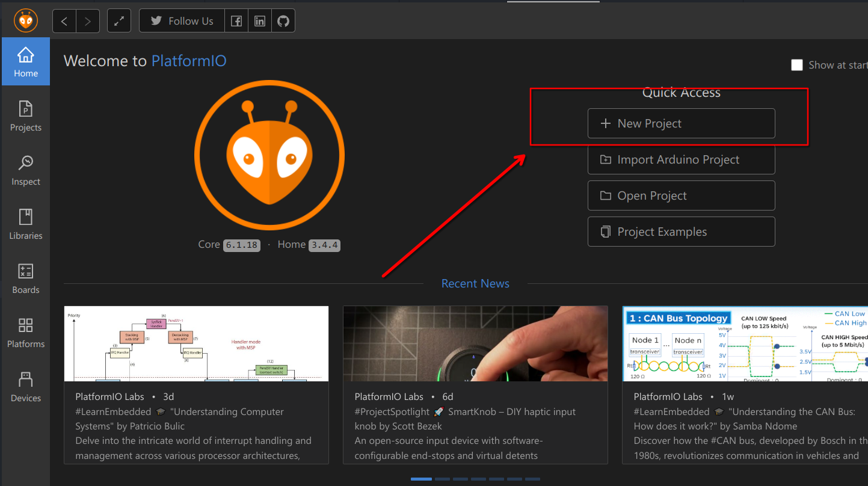The width and height of the screenshot is (868, 486).
Task: Navigate back with the left arrow
Action: point(64,20)
